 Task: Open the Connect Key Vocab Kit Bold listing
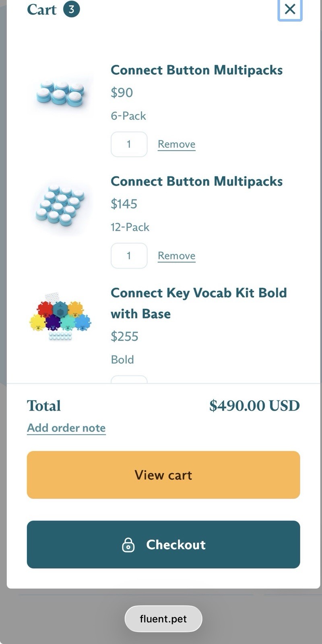click(199, 303)
